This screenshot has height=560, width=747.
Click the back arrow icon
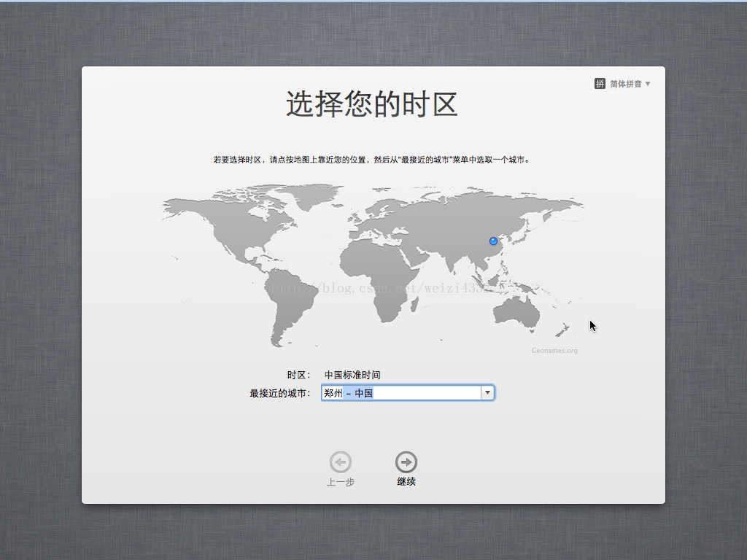(340, 462)
